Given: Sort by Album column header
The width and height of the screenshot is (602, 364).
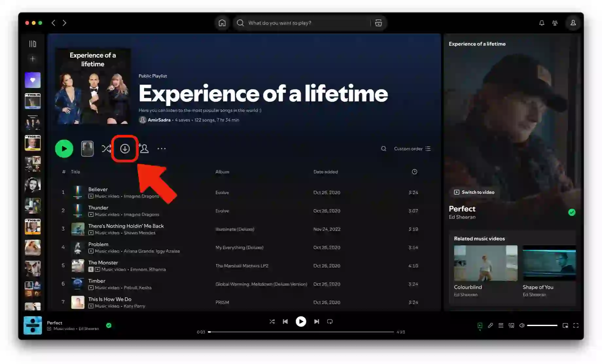Looking at the screenshot, I should point(222,172).
